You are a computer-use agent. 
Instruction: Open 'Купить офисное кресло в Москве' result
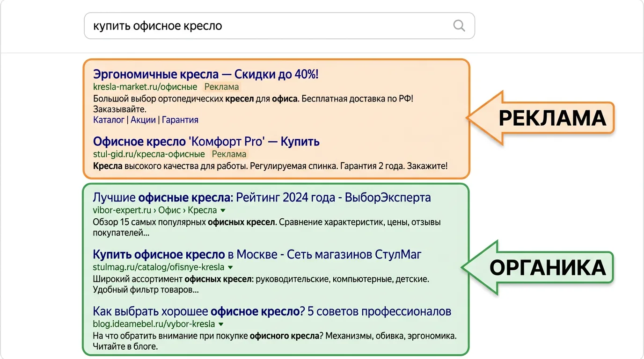tap(257, 255)
